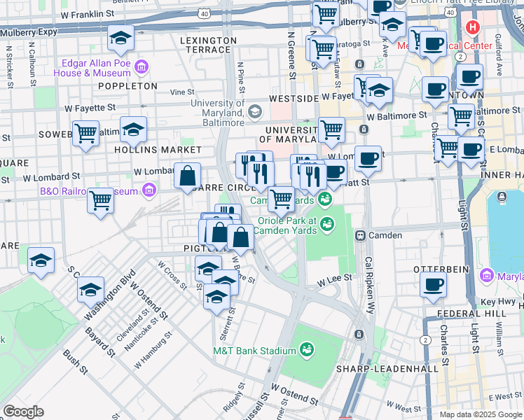Click the transit station icon near Saratoga St
This screenshot has height=420, width=524.
pyautogui.click(x=359, y=64)
